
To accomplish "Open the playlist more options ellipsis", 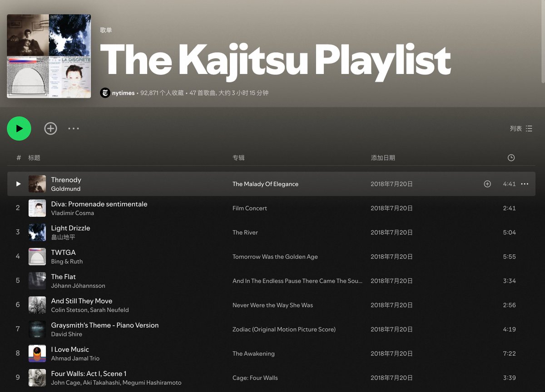I will point(74,128).
